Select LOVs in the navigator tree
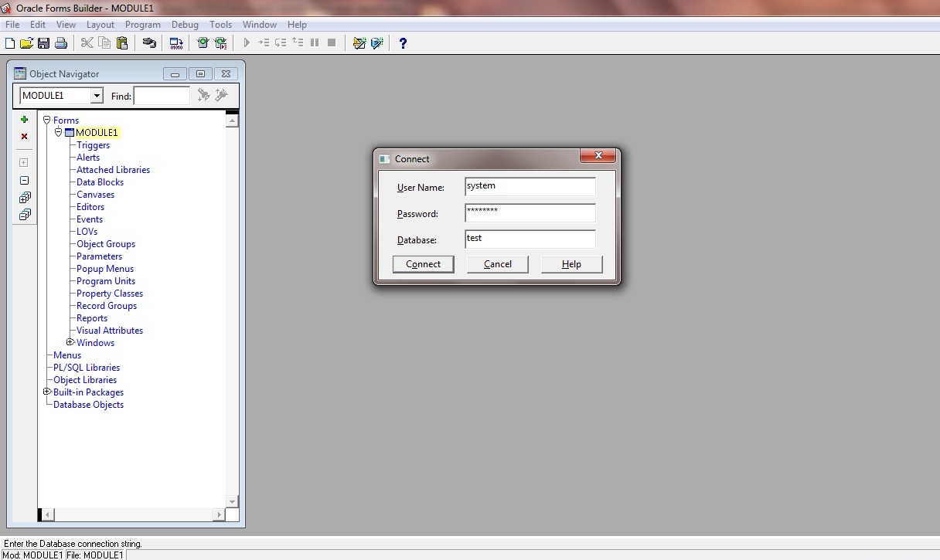This screenshot has height=560, width=940. coord(87,232)
